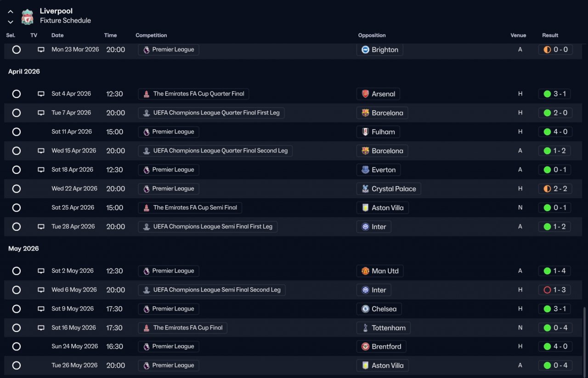Click TV icon for Barcelona on 15 Apr
The image size is (588, 378).
(x=41, y=151)
